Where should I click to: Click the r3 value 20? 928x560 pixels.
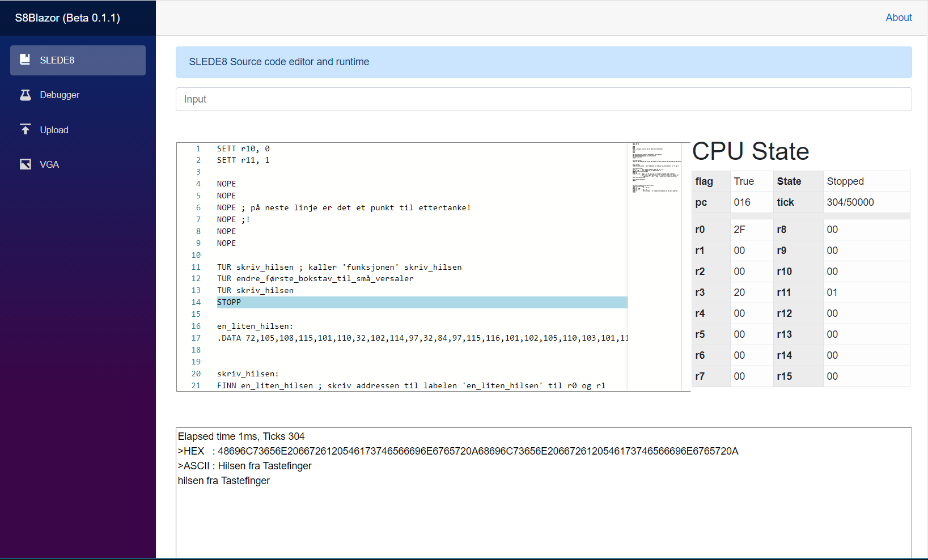click(x=739, y=292)
